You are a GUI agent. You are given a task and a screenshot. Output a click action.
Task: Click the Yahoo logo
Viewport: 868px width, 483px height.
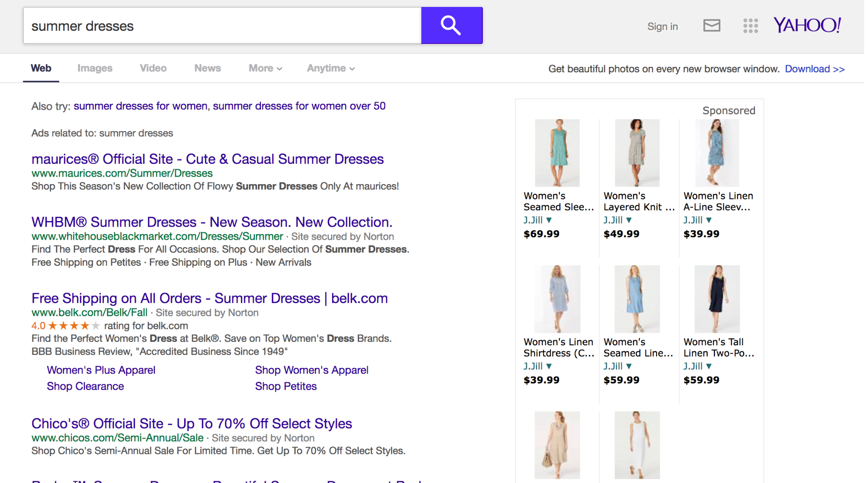tap(807, 25)
